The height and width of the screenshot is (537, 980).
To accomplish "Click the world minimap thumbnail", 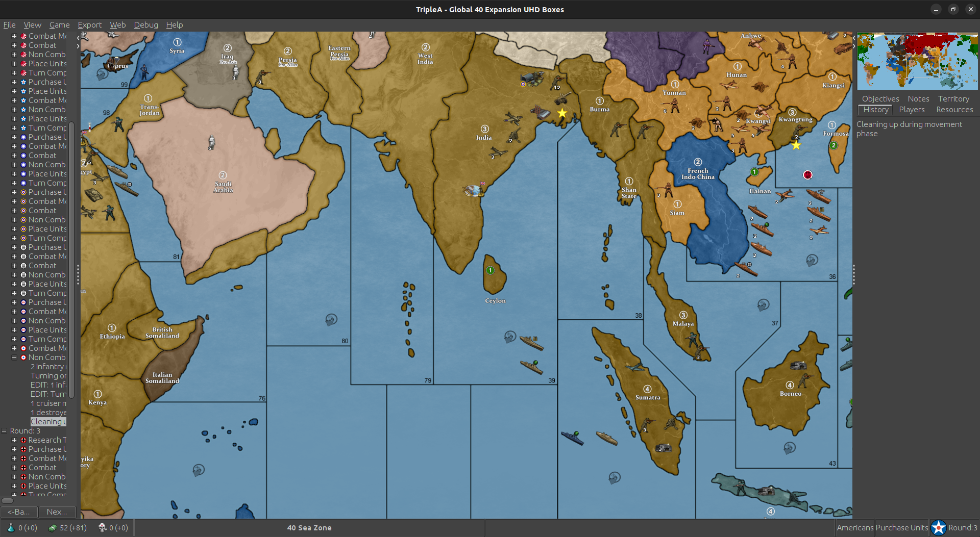I will [x=917, y=61].
